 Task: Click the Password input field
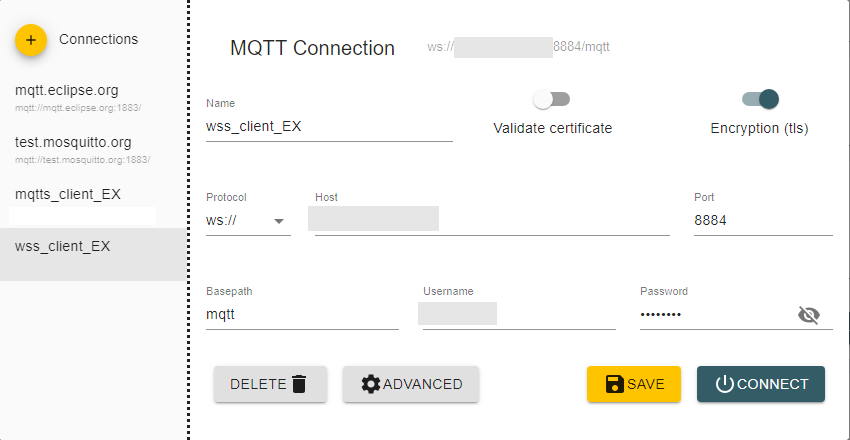[714, 314]
